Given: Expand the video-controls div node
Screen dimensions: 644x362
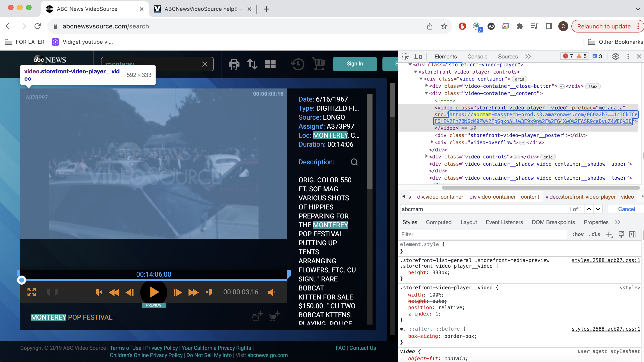Looking at the screenshot, I should 426,156.
